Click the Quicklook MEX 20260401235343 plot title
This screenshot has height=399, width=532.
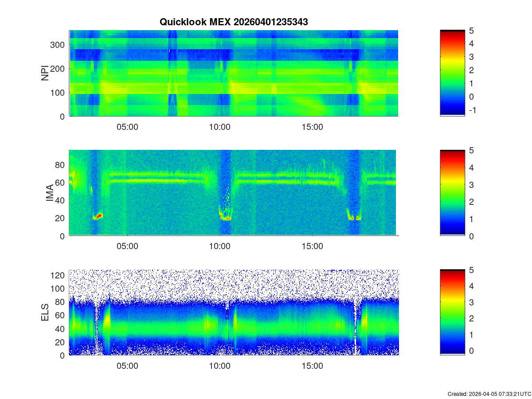coord(234,22)
